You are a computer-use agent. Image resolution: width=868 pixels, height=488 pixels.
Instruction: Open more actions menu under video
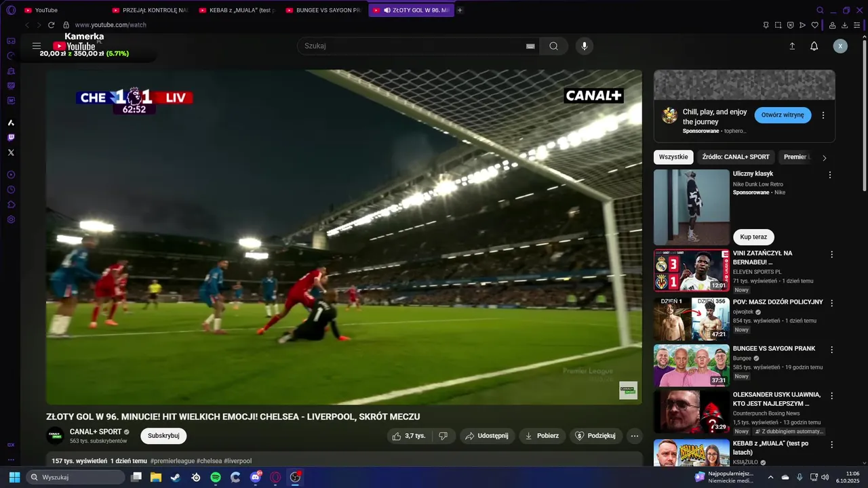coord(635,436)
